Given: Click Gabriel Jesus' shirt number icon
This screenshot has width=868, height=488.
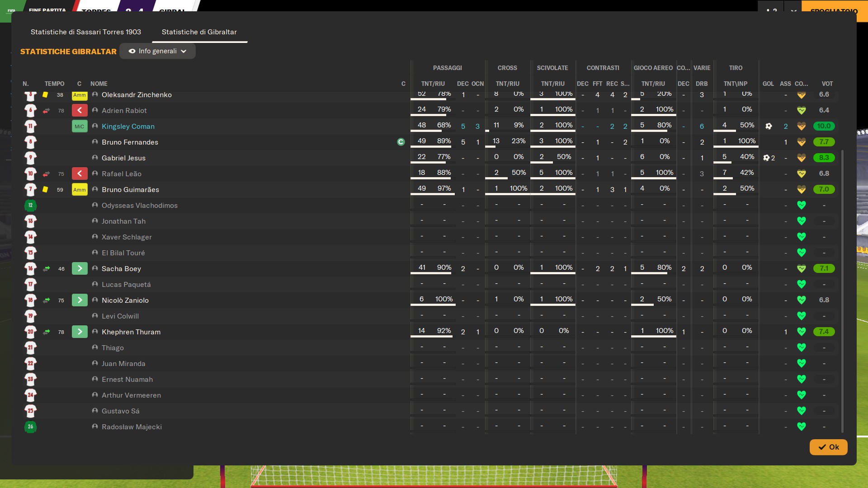Looking at the screenshot, I should coord(30,158).
